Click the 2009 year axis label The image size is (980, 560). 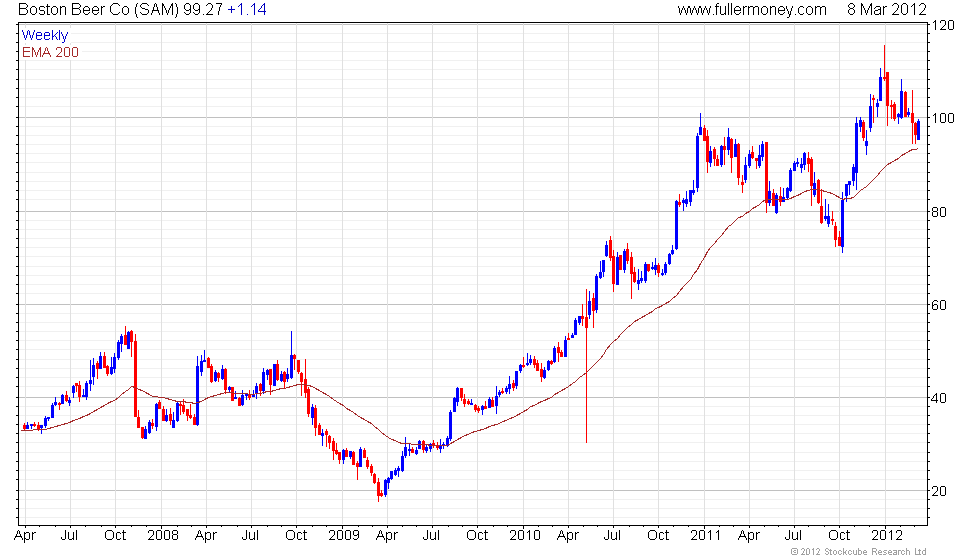344,536
